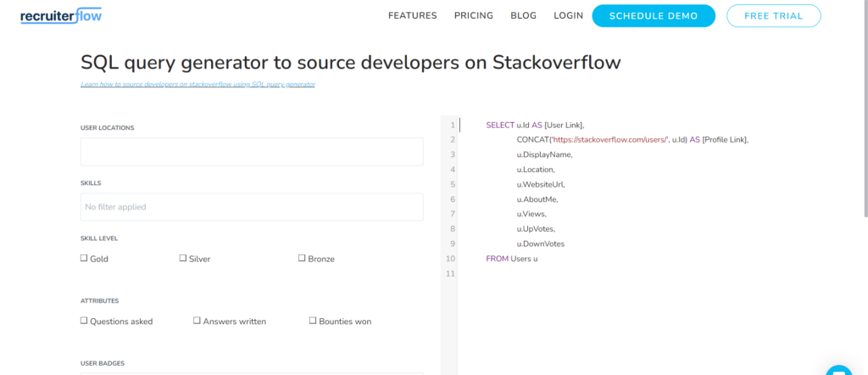The width and height of the screenshot is (868, 375).
Task: Tick the Silver skill level checkbox
Action: click(x=183, y=258)
